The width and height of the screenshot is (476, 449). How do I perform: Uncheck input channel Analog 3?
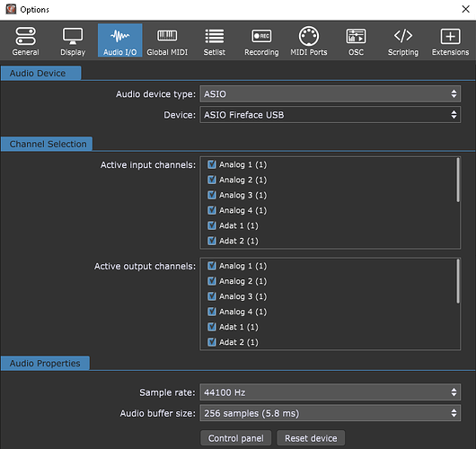[212, 195]
